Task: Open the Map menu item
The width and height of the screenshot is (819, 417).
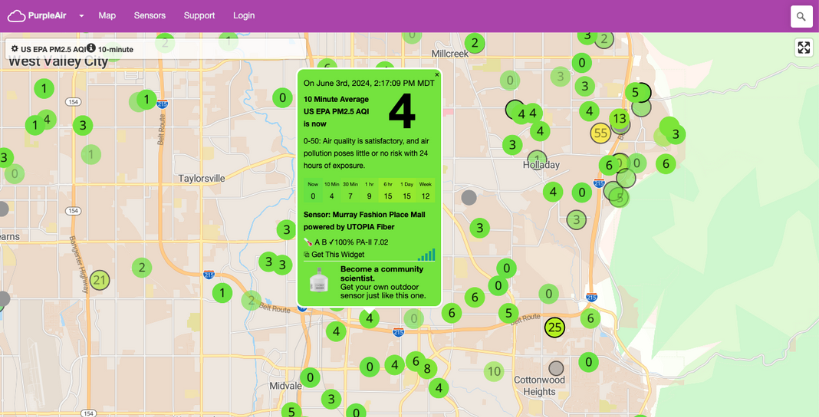Action: pos(107,16)
